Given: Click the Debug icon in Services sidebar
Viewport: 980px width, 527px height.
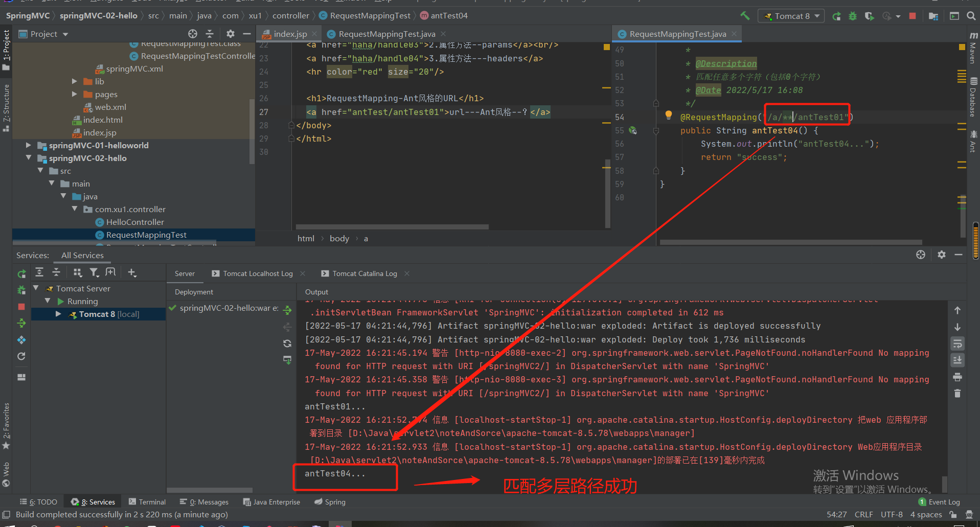Looking at the screenshot, I should coord(21,290).
